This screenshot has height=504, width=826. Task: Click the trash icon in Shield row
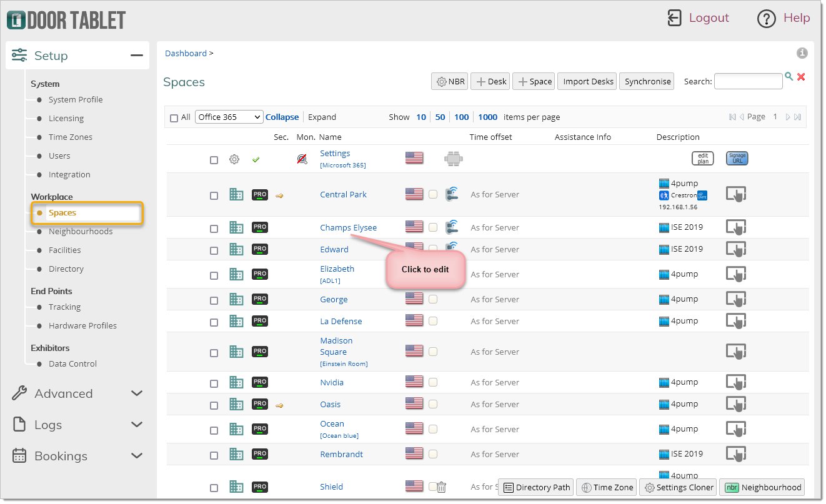coord(441,487)
